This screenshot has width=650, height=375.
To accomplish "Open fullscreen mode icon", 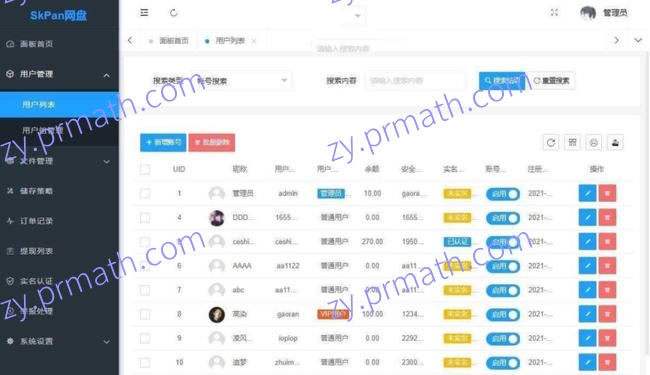I will 554,13.
